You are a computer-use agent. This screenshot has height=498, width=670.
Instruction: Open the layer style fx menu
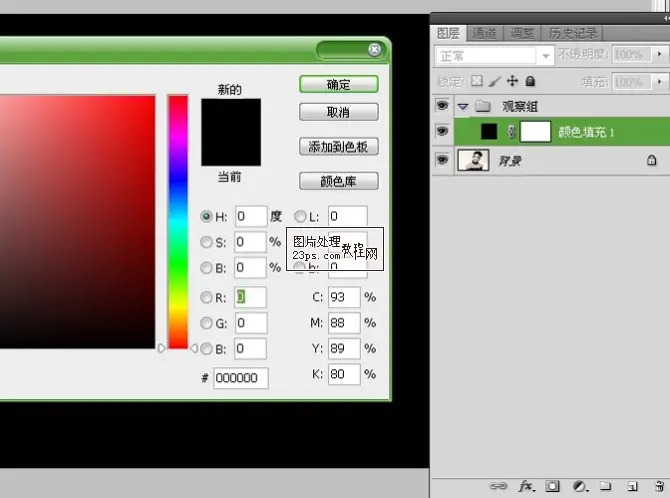click(526, 486)
